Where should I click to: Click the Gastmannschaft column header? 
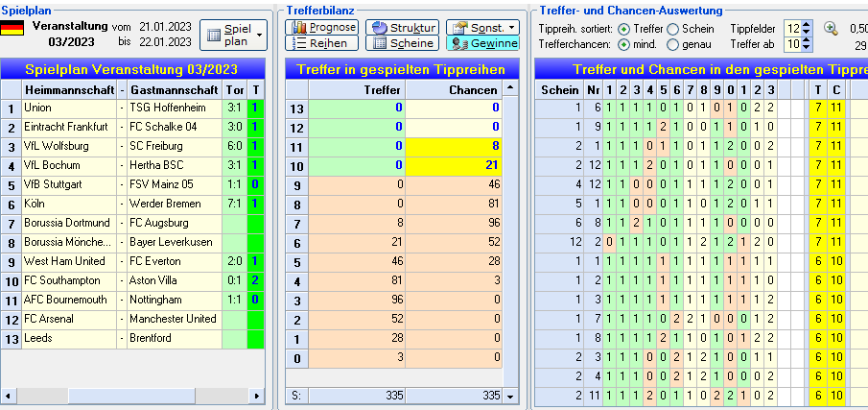click(175, 89)
